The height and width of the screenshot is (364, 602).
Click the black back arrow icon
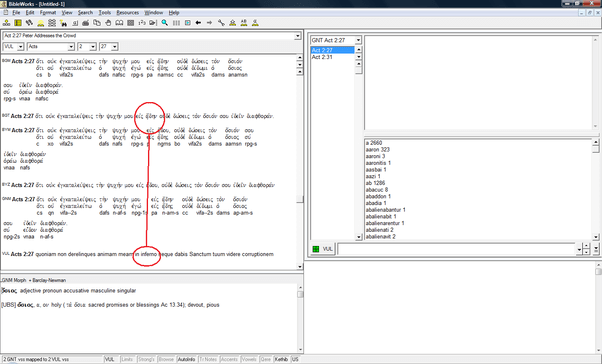pos(198,23)
